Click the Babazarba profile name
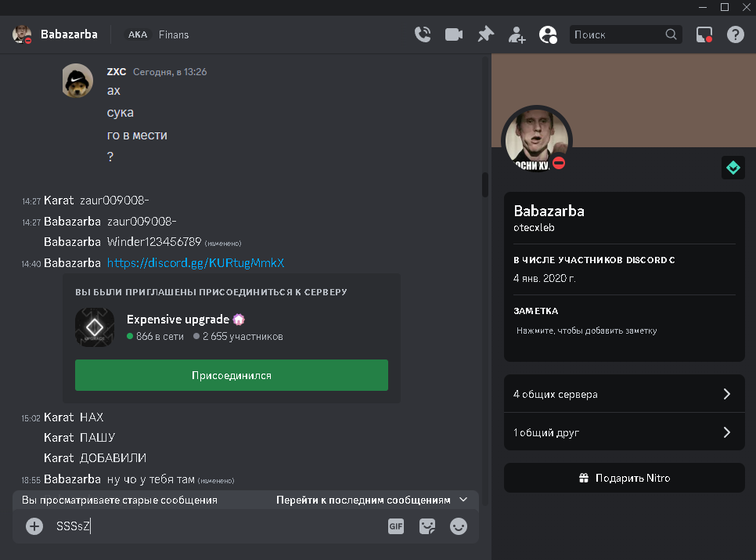 point(549,211)
